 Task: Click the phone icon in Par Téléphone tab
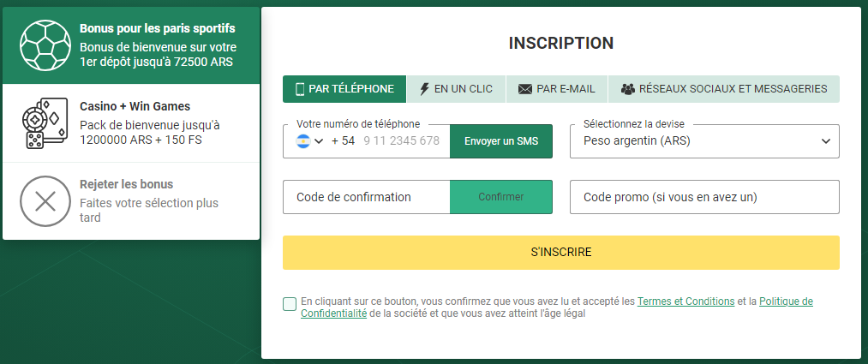point(300,89)
